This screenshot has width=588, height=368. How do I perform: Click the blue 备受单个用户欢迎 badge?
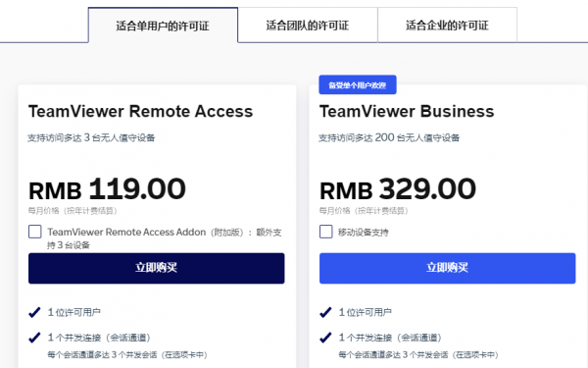358,84
